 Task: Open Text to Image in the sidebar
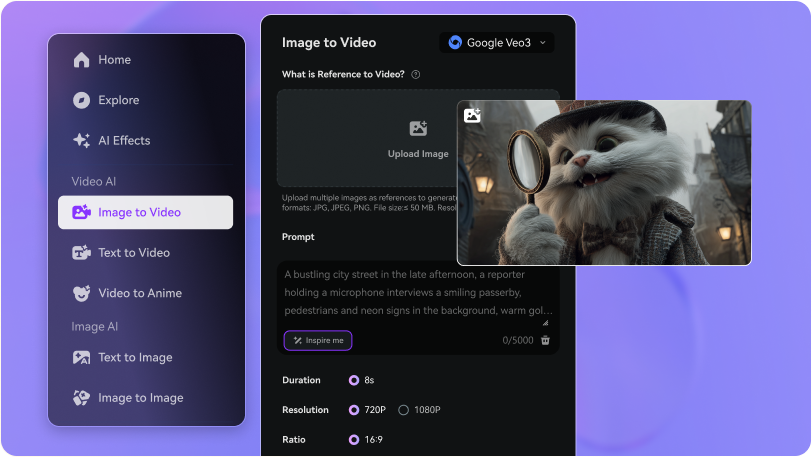coord(146,358)
